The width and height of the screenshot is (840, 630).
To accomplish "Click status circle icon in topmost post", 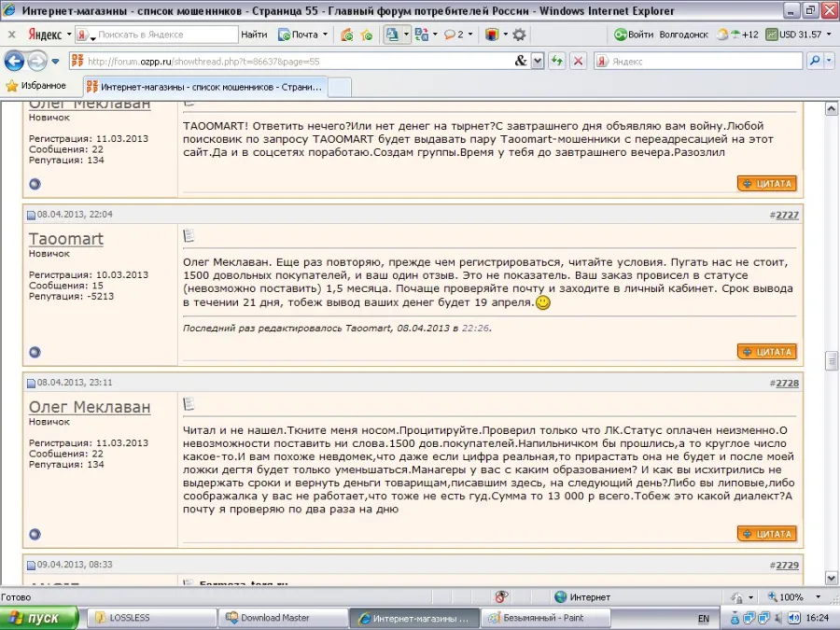I will (35, 184).
